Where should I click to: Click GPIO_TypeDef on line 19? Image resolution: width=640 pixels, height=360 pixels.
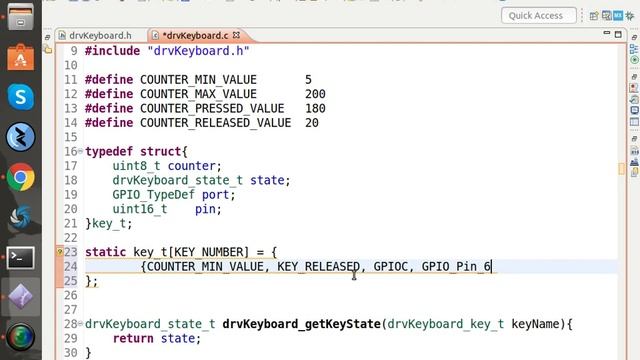(153, 195)
